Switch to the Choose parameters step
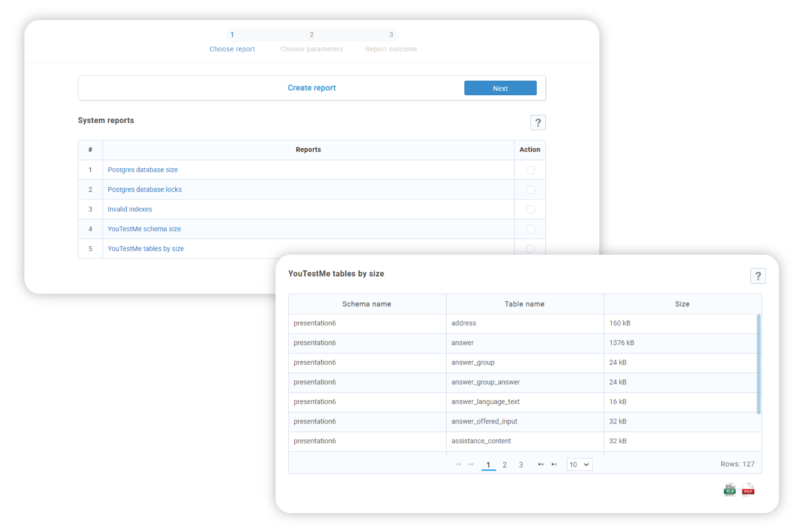Screen dimensions: 802x532 [x=312, y=49]
